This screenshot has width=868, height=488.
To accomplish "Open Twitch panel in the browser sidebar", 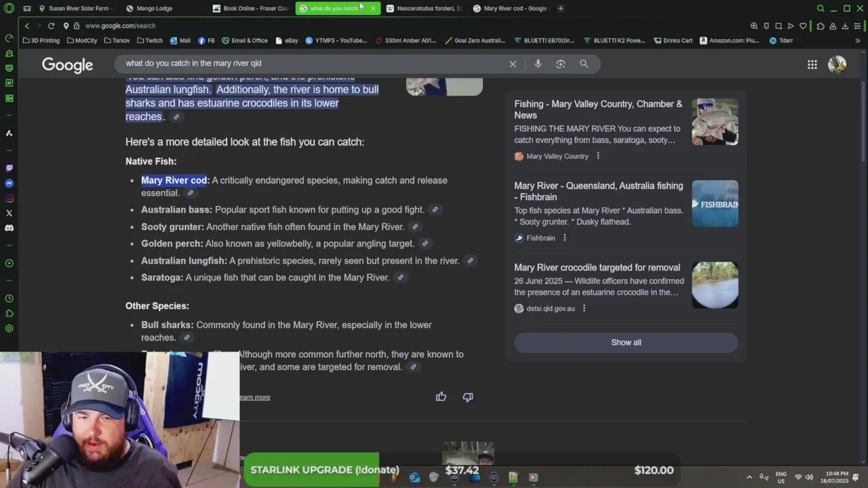I will coord(9,168).
